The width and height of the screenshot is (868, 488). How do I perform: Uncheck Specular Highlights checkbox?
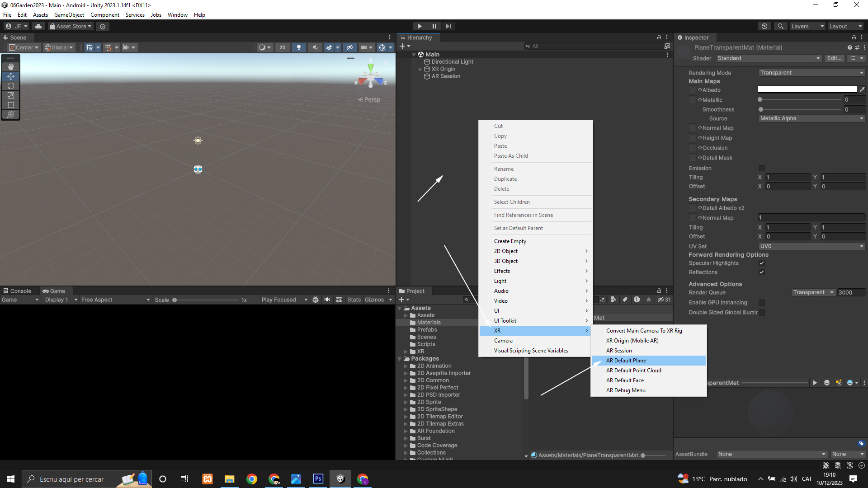coord(762,263)
